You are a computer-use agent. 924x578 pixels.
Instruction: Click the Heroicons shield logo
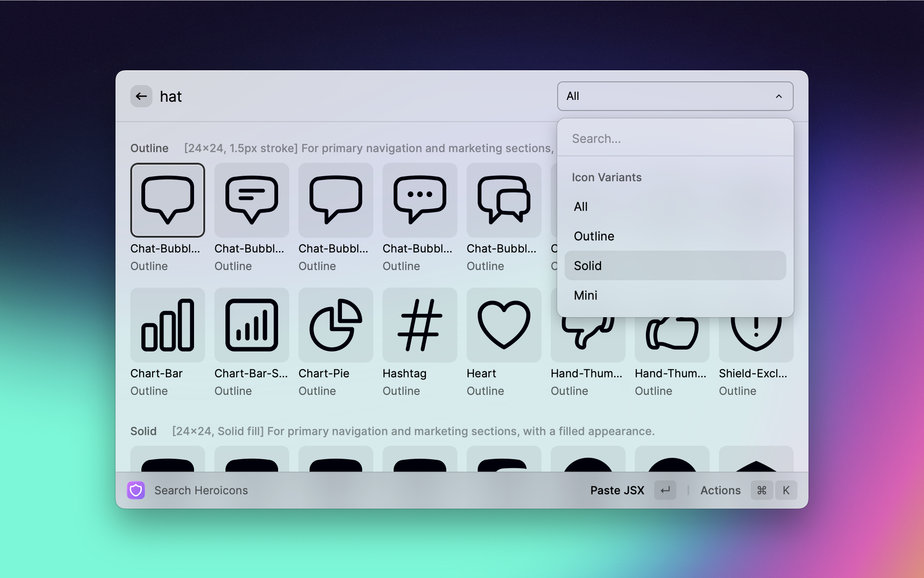click(x=136, y=490)
